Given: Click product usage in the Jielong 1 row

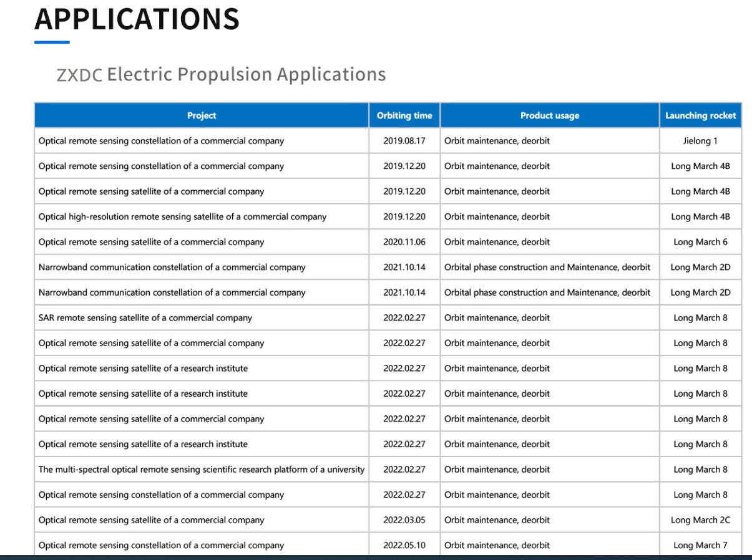Looking at the screenshot, I should [497, 141].
